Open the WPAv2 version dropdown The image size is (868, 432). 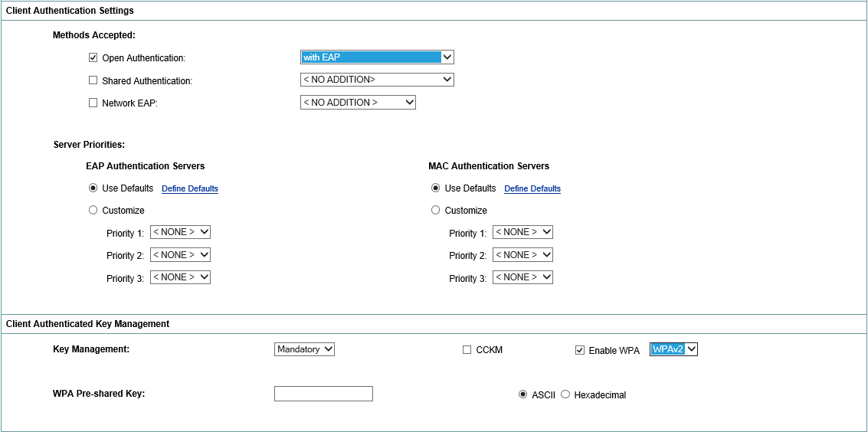click(x=673, y=349)
